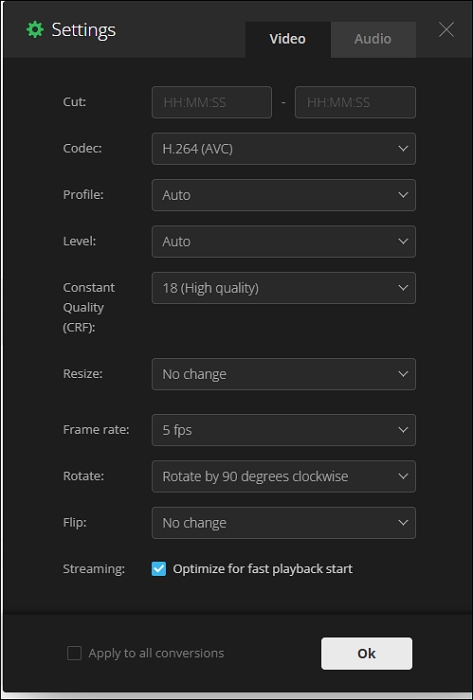Open the Codec dropdown showing H.264 (AVC)
Screen dimensions: 473x700
[x=284, y=149]
